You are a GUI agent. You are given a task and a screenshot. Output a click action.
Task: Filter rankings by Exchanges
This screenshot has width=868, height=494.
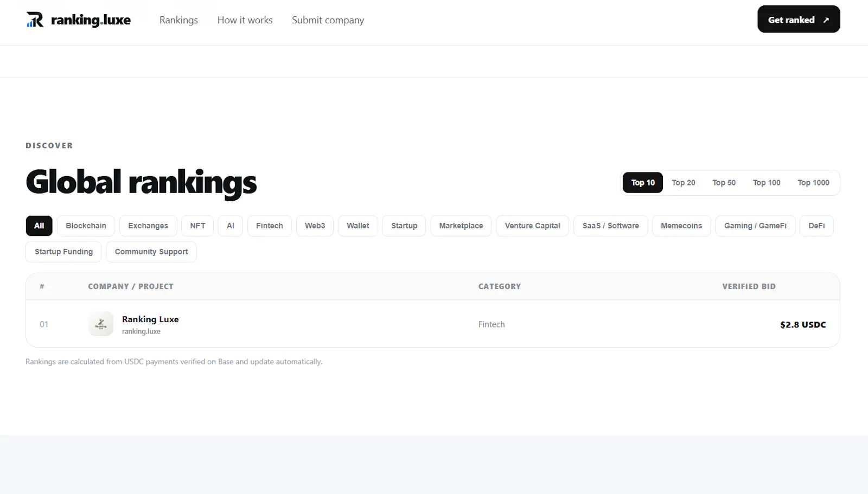coord(148,226)
